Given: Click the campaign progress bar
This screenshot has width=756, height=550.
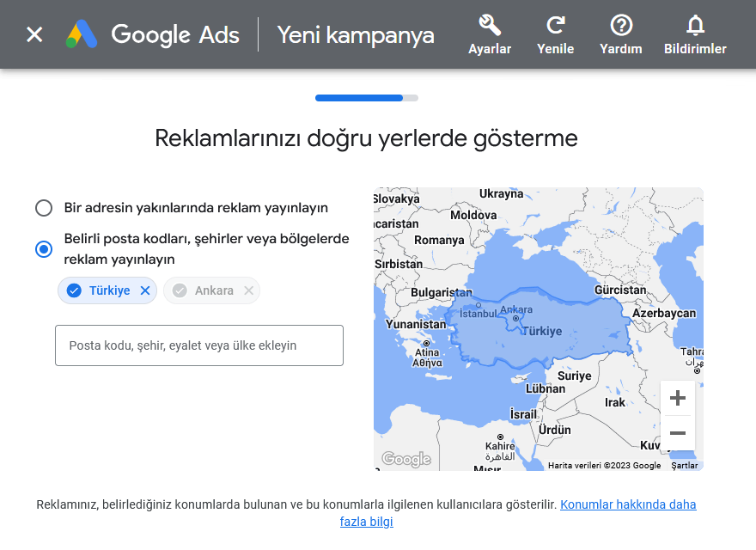Looking at the screenshot, I should pos(367,98).
